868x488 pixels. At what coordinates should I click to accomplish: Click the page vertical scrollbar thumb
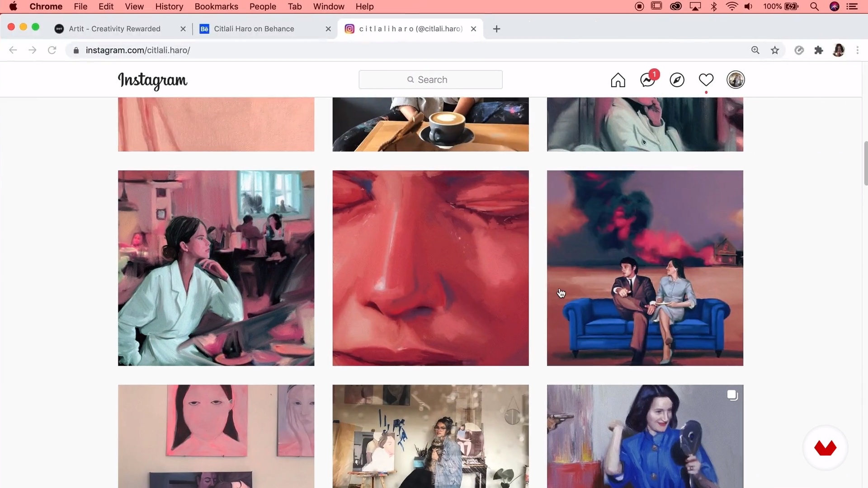click(x=865, y=163)
